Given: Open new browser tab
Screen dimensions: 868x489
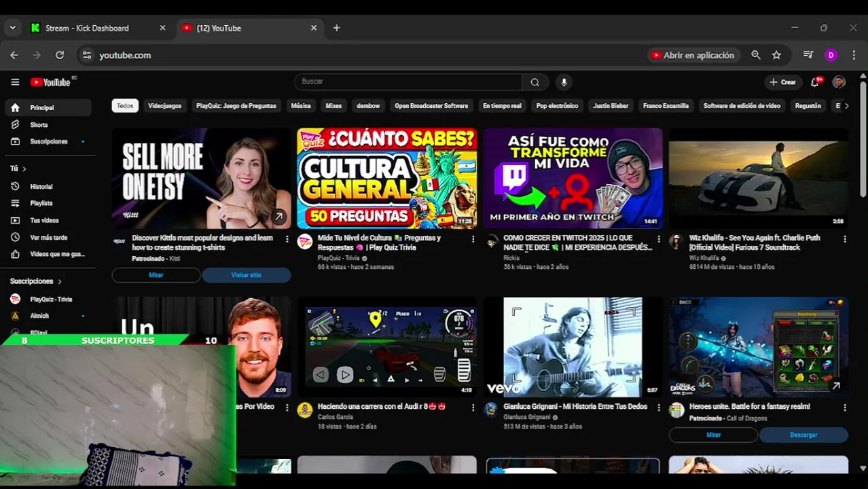Looking at the screenshot, I should click(x=336, y=28).
